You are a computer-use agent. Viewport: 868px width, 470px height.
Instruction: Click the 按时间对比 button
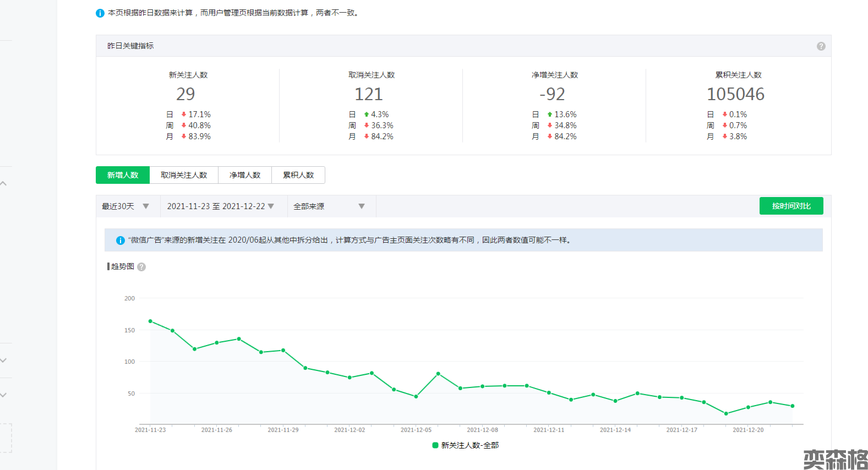(x=791, y=206)
